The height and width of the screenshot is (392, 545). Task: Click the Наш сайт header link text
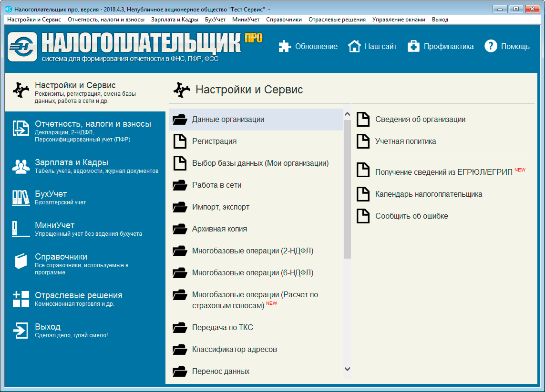(x=380, y=47)
